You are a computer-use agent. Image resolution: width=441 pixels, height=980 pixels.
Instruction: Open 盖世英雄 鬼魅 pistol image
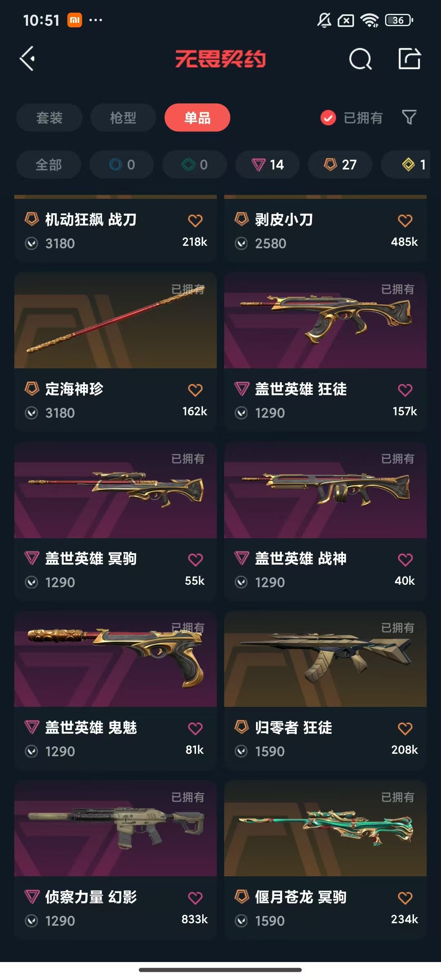(116, 659)
